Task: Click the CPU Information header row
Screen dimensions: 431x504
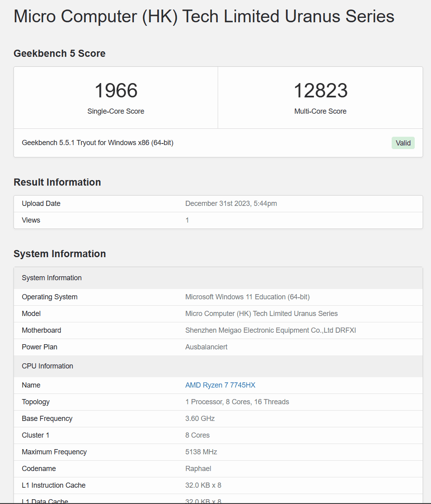Action: click(x=218, y=366)
